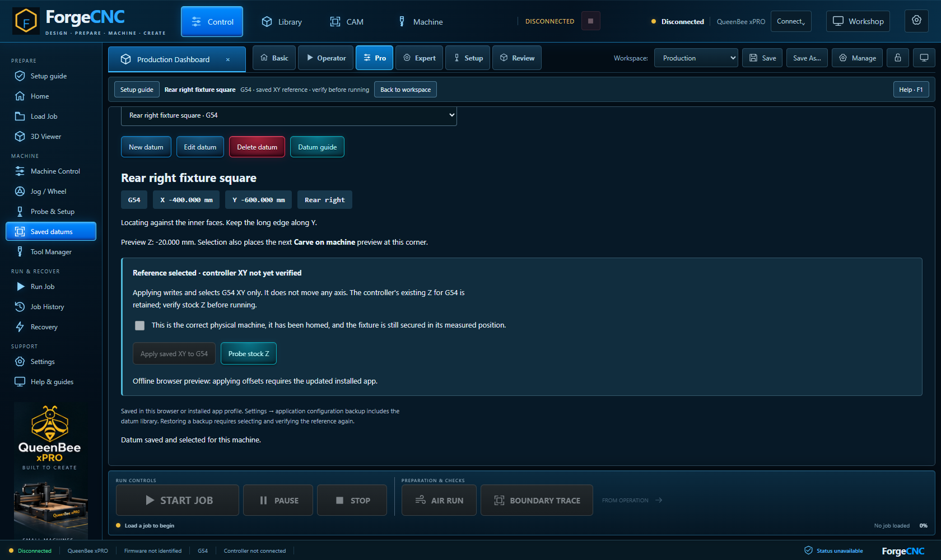Viewport: 941px width, 560px height.
Task: Click the Delete datum button
Action: click(x=257, y=147)
